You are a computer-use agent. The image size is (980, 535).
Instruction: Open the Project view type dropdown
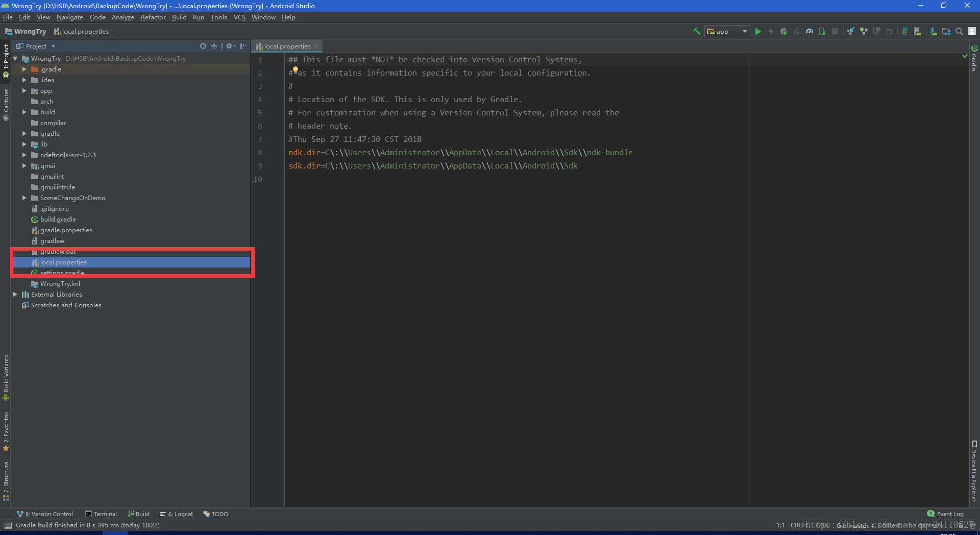(36, 46)
